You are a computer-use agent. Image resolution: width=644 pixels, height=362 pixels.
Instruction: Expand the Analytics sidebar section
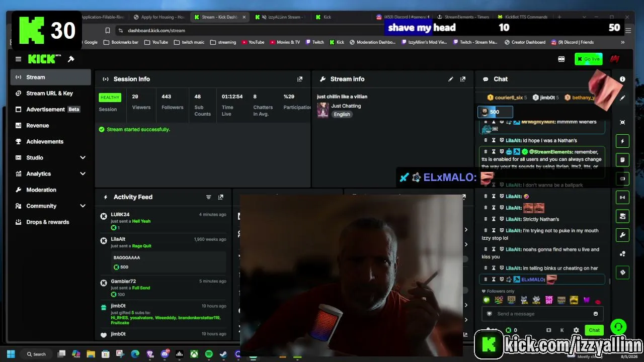[x=83, y=173]
